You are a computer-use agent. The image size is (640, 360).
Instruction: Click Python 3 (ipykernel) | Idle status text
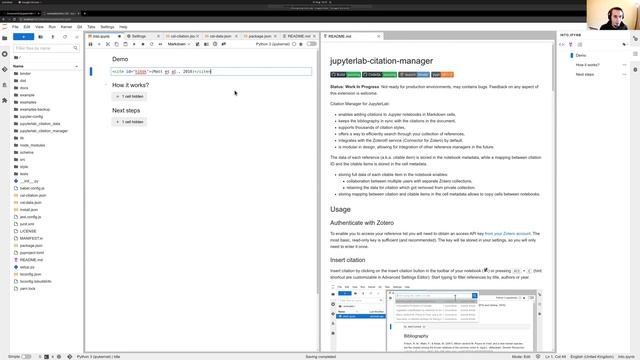[98, 357]
